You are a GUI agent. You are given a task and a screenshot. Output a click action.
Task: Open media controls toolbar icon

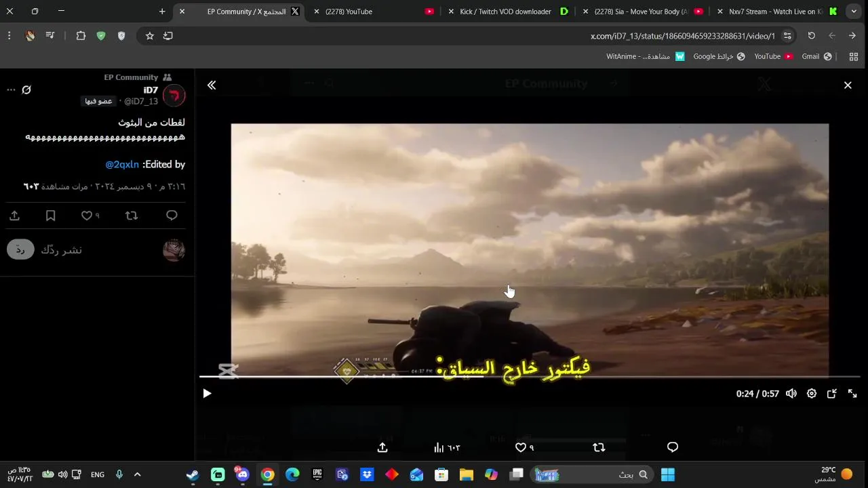pyautogui.click(x=50, y=36)
